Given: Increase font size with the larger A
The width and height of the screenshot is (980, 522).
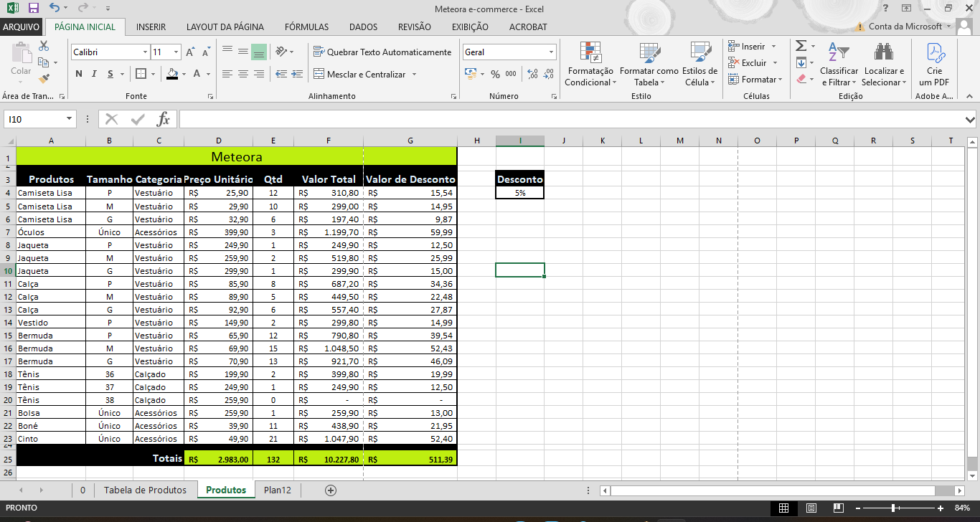Looking at the screenshot, I should click(x=190, y=52).
